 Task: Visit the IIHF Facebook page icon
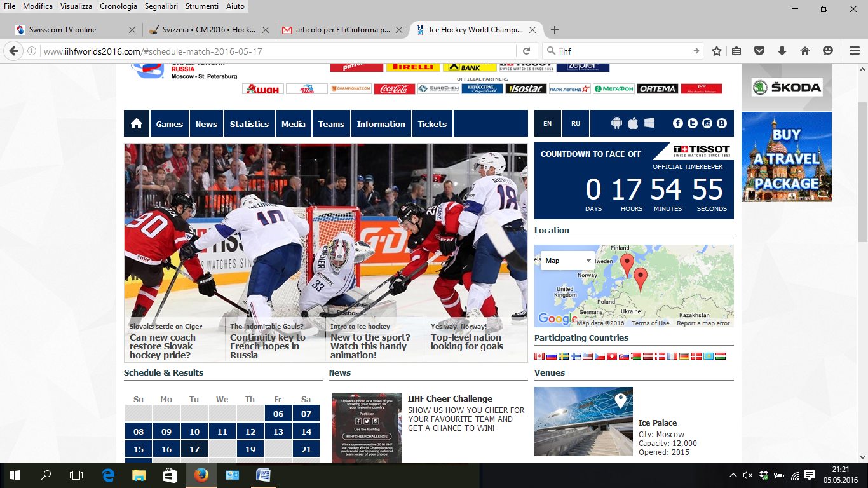(x=678, y=124)
